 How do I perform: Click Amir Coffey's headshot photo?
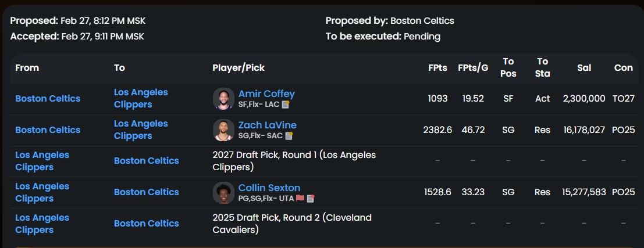(223, 99)
